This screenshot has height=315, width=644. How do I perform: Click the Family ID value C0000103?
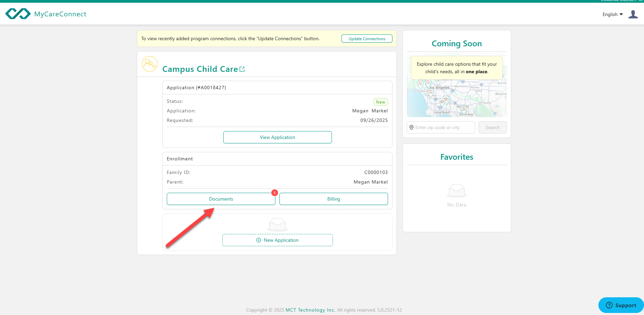coord(376,172)
